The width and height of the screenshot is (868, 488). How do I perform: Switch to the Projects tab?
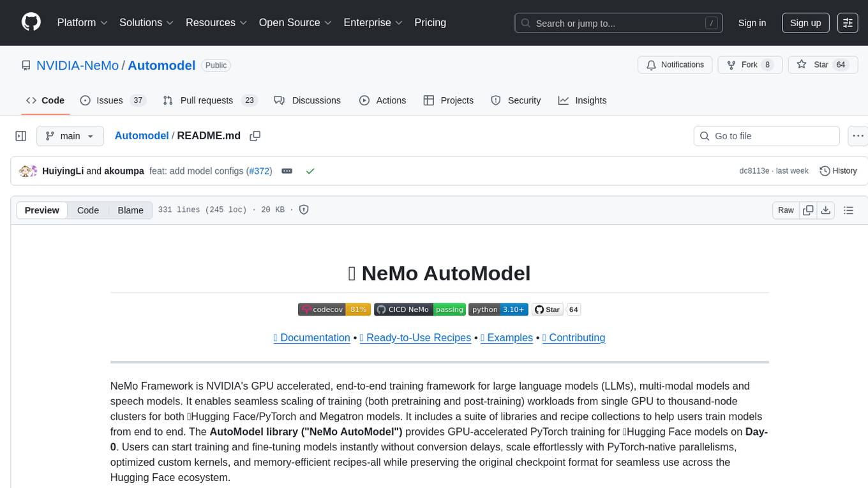click(x=448, y=100)
